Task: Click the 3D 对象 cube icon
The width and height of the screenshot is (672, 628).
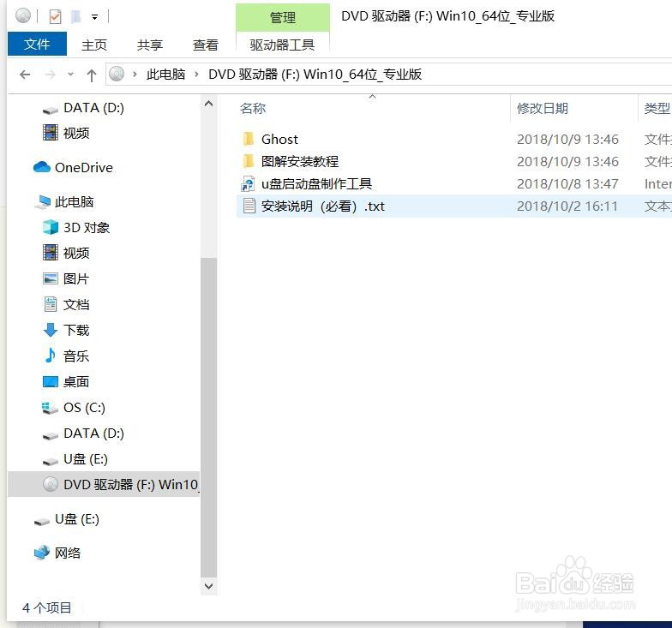Action: click(51, 228)
